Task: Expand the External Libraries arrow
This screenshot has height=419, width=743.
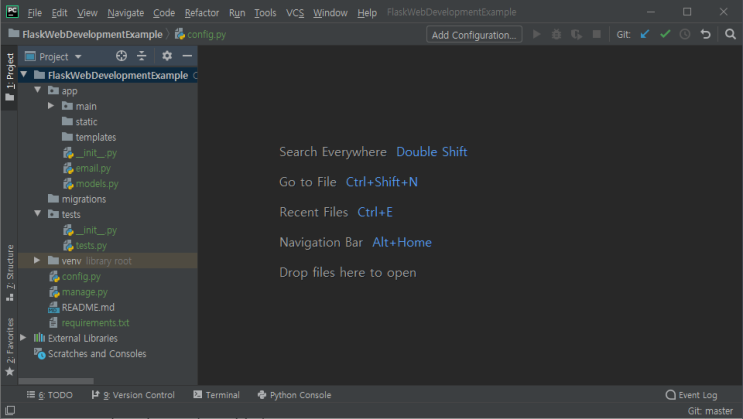Action: coord(23,337)
